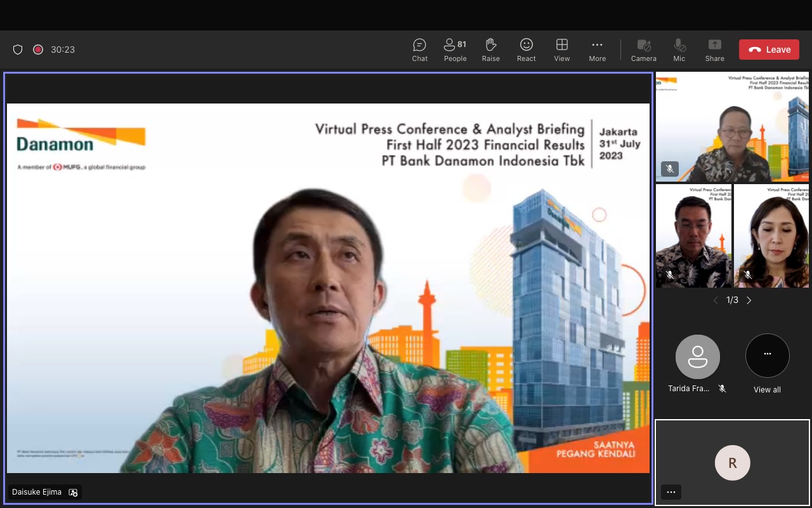The height and width of the screenshot is (508, 812).
Task: Select the top participant video with glasses
Action: point(733,127)
